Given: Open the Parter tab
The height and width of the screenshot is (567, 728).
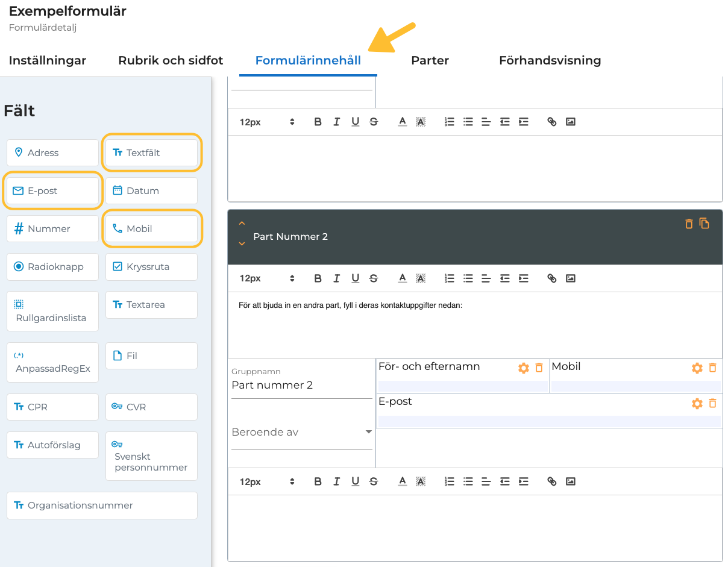Looking at the screenshot, I should (x=430, y=60).
